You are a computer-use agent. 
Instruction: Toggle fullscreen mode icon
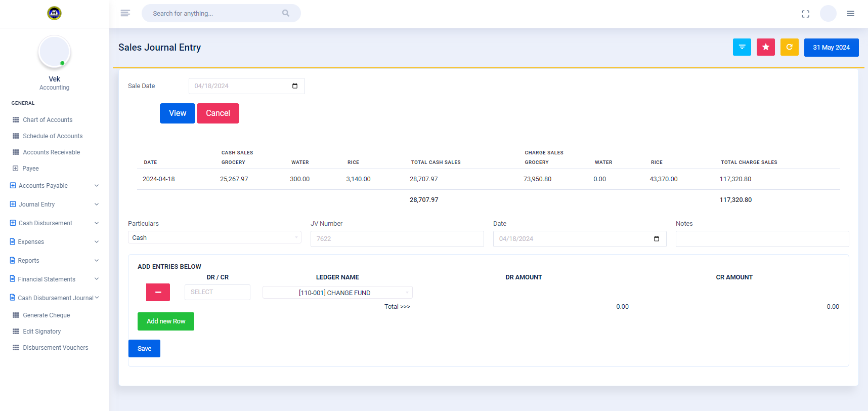point(805,14)
